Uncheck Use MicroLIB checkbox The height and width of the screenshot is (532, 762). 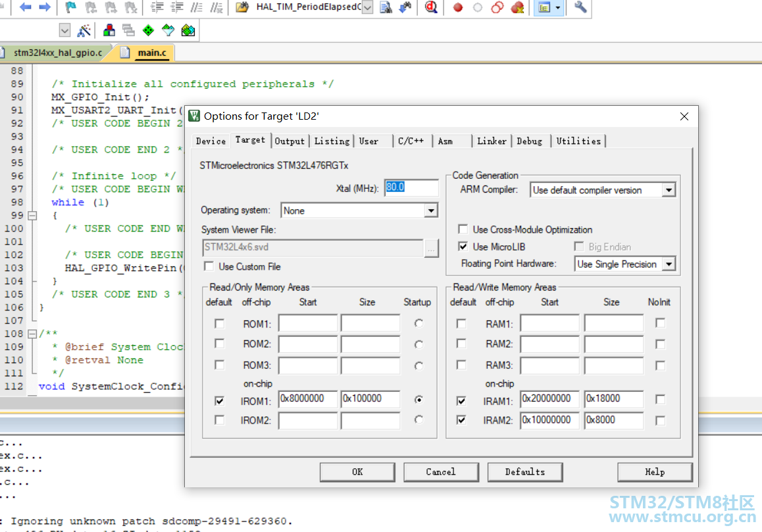tap(463, 247)
